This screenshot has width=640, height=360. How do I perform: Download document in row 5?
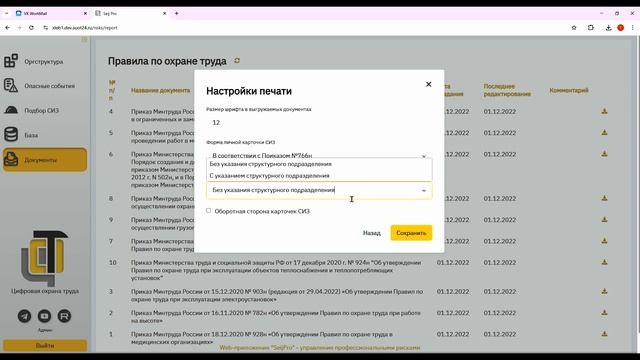point(604,133)
